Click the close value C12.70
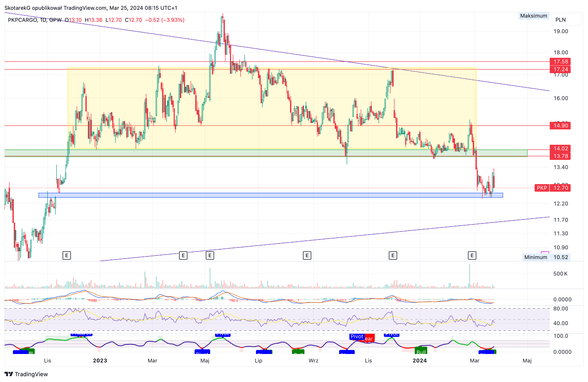 click(x=133, y=20)
